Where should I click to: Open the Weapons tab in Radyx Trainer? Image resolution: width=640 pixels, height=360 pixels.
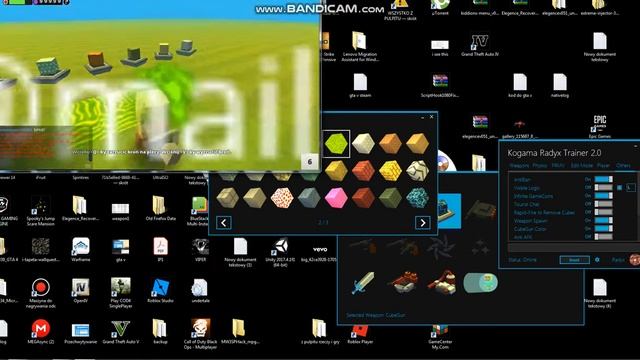519,166
